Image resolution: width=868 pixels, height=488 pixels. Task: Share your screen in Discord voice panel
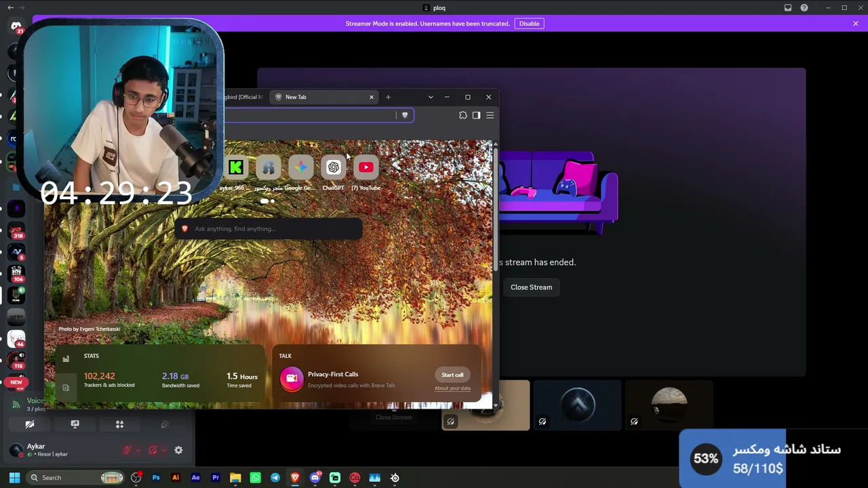click(75, 424)
